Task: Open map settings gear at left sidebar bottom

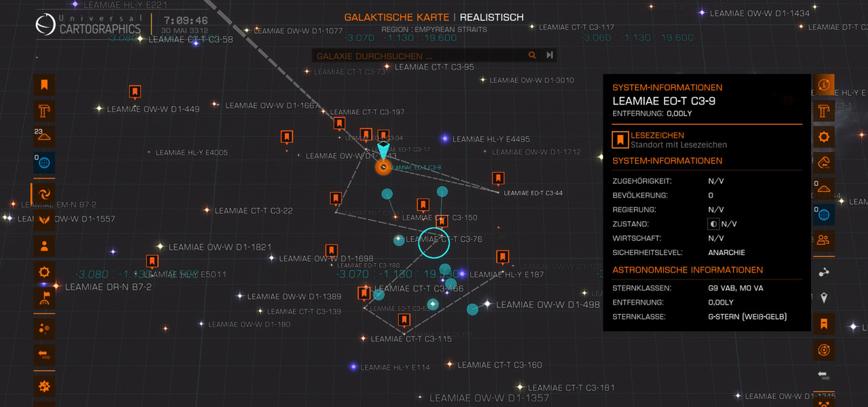Action: (44, 387)
